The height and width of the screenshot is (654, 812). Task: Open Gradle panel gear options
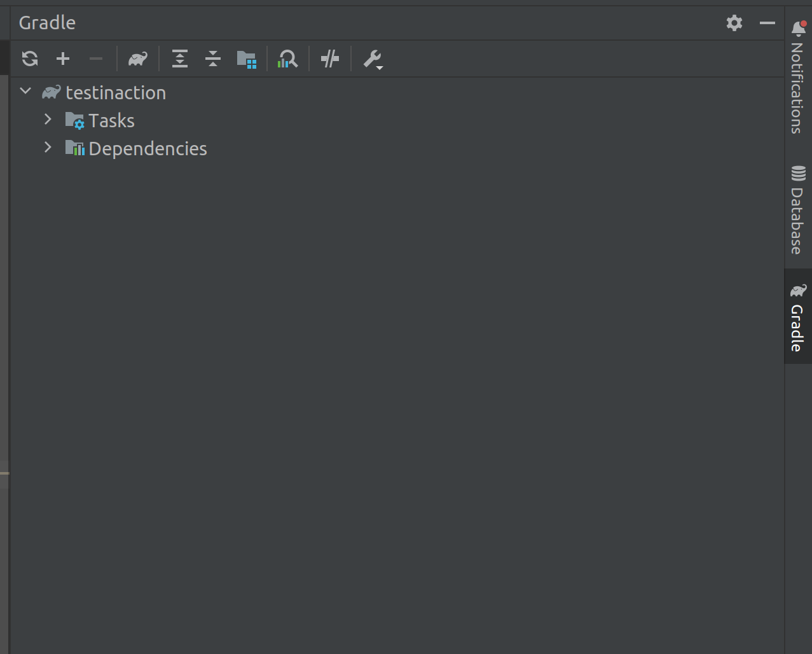pos(734,23)
